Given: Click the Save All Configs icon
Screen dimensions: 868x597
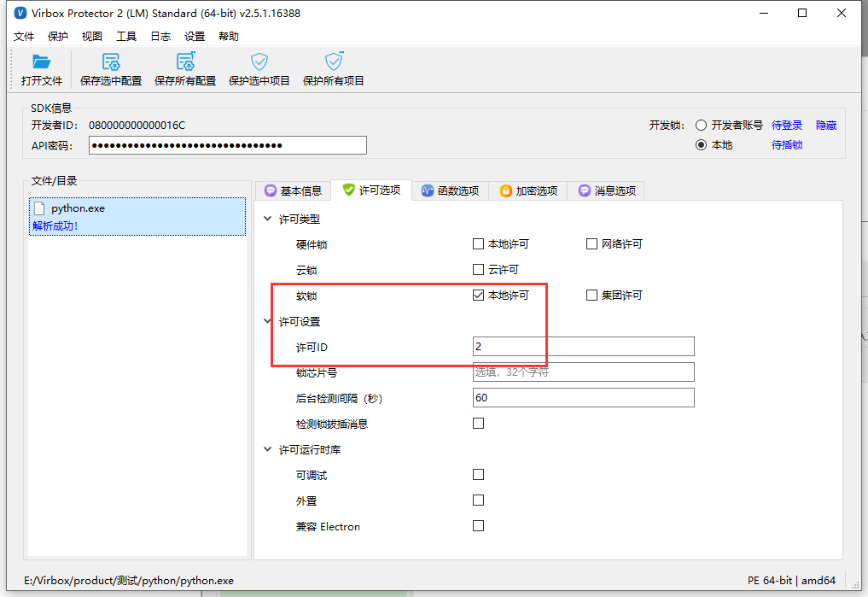Looking at the screenshot, I should tap(185, 61).
